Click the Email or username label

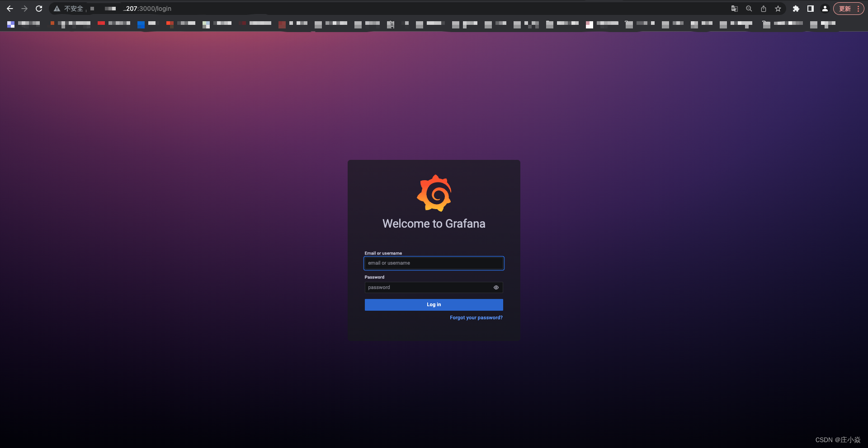point(383,253)
